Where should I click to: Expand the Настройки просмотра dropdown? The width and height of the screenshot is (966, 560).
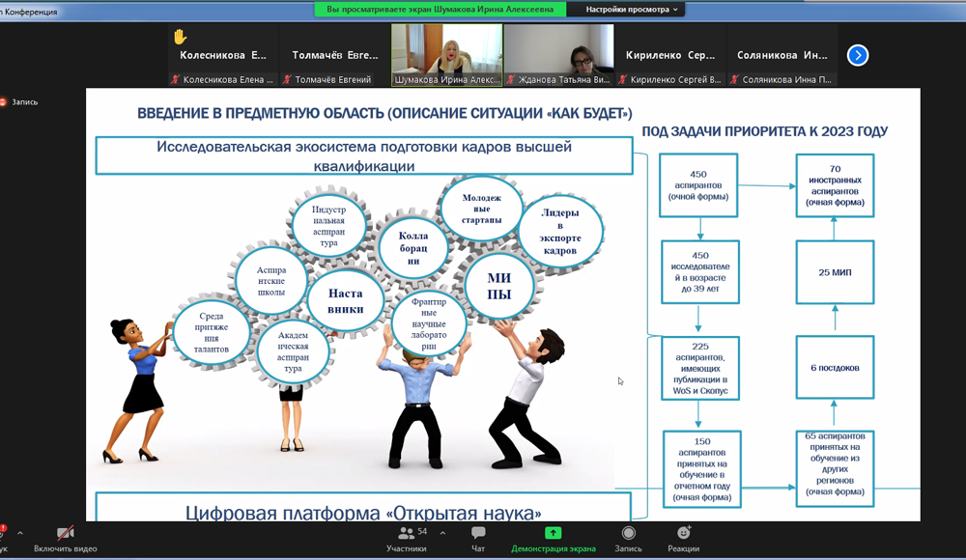click(x=632, y=9)
